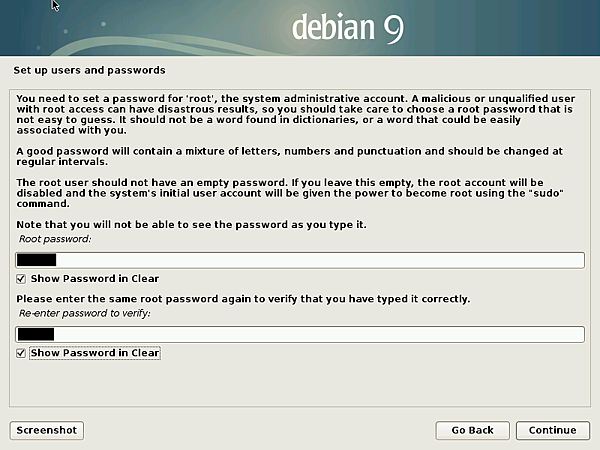Focus the Re-enter password to verify field
This screenshot has height=450, width=600.
tap(300, 334)
